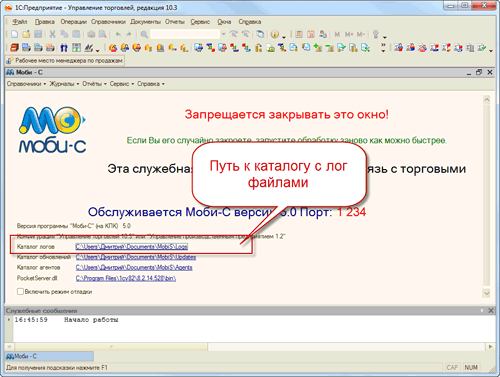Open the main menu bar Сервис item

tap(200, 22)
